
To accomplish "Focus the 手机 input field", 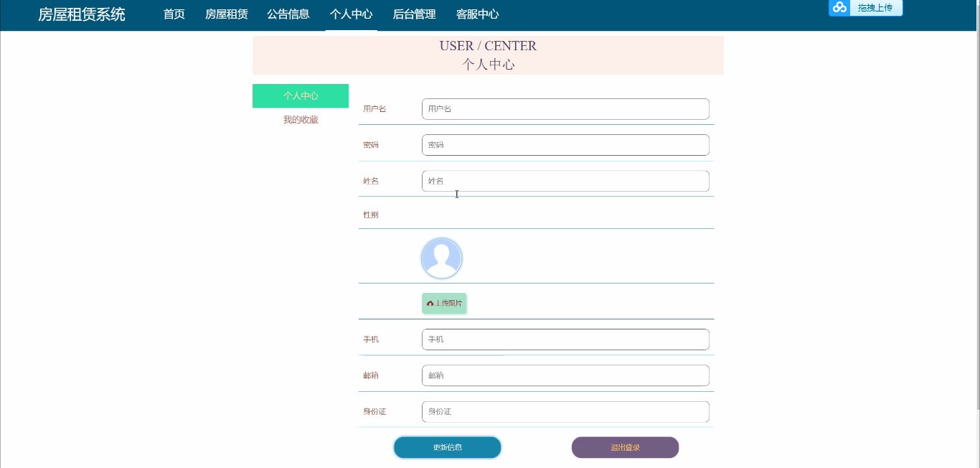I will [565, 340].
